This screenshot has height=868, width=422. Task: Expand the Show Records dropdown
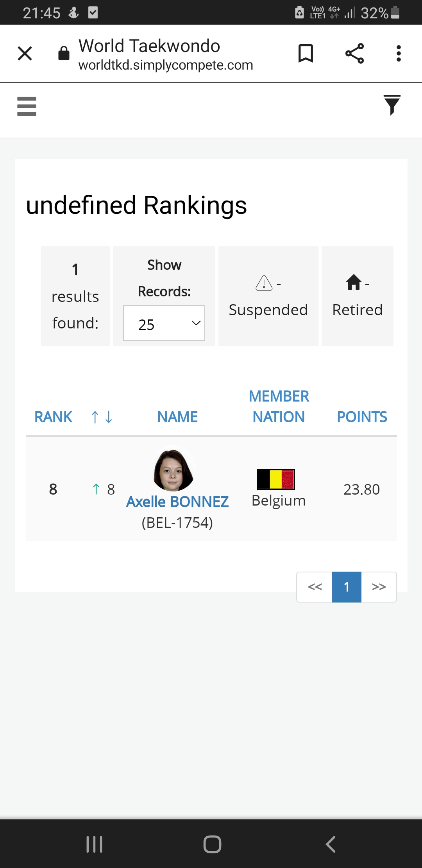point(164,323)
